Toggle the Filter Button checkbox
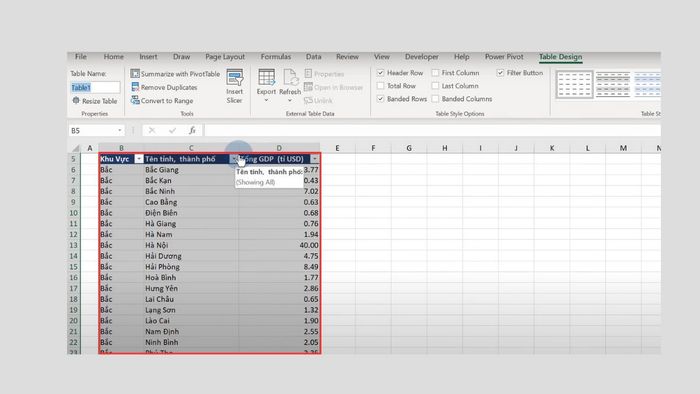 pos(500,73)
